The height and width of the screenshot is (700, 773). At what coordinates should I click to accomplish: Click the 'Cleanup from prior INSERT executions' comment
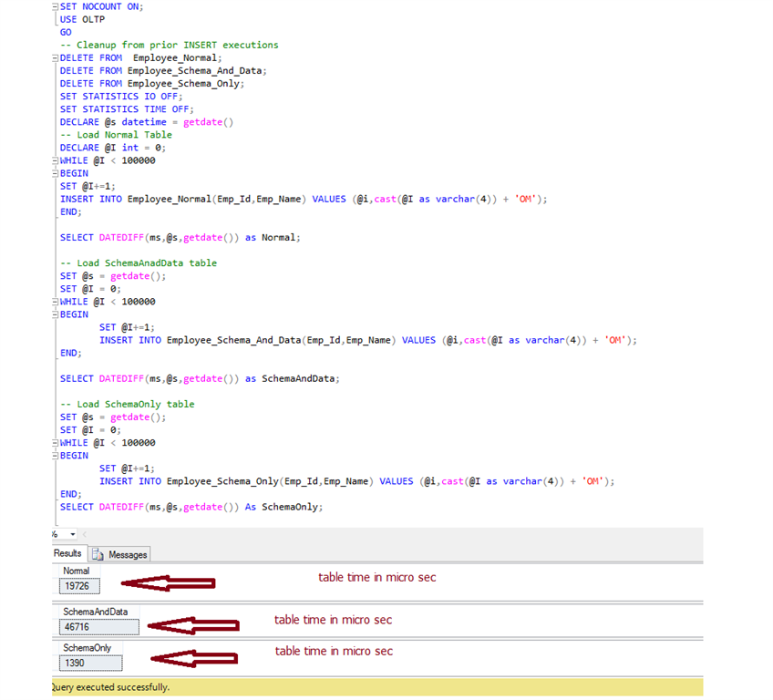(x=170, y=46)
